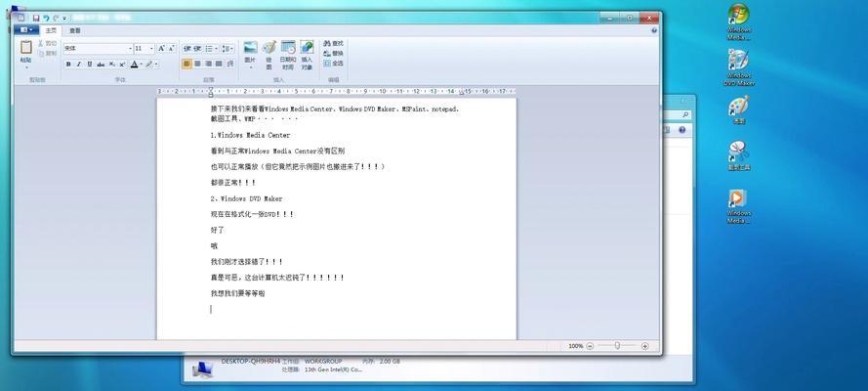Click the line "1.Windows Media Center"
This screenshot has width=868, height=391.
tap(250, 135)
